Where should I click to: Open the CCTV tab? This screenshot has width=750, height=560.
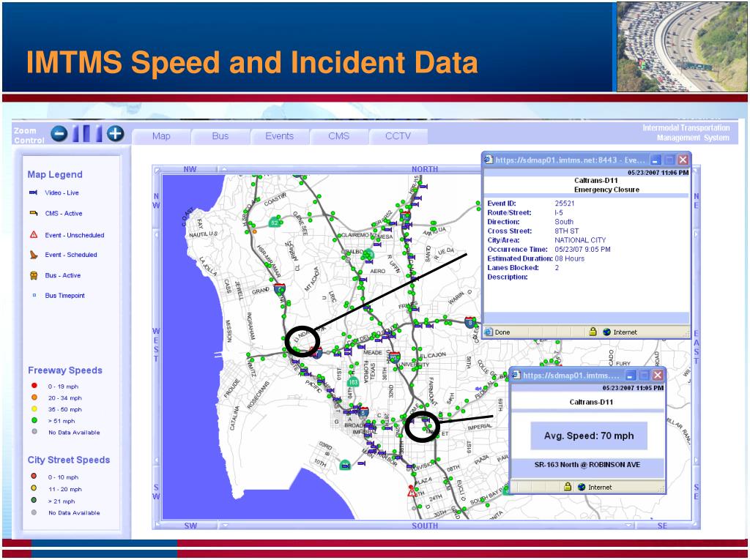click(398, 136)
